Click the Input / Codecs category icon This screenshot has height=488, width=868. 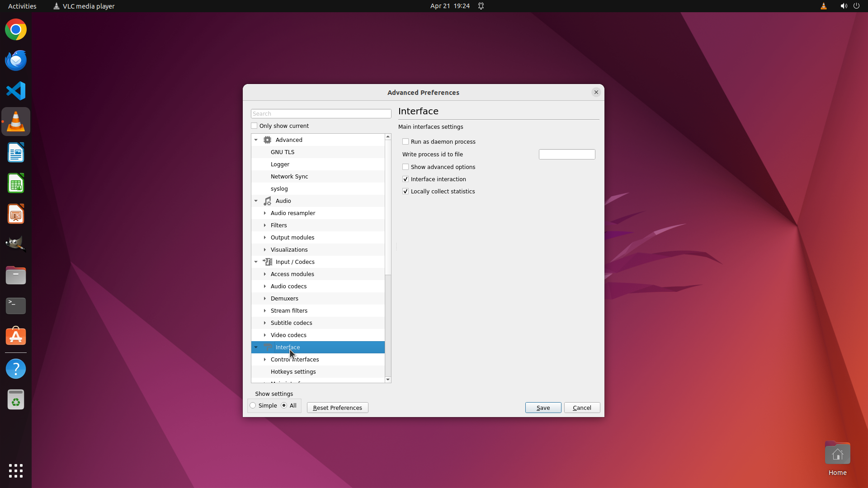coord(267,262)
